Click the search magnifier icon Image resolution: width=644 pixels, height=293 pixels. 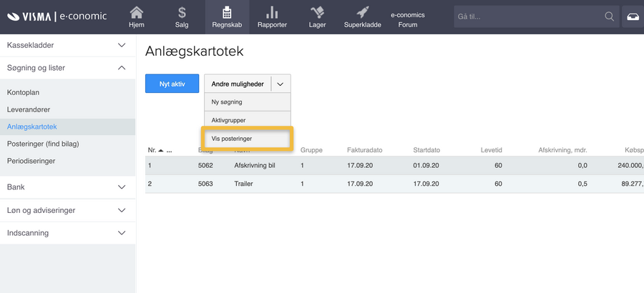(609, 16)
